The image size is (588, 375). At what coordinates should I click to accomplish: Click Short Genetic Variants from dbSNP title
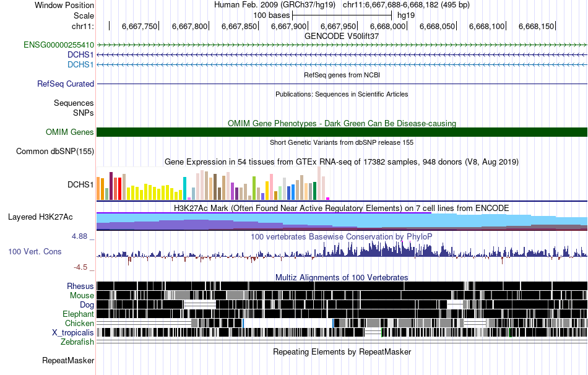(x=342, y=142)
